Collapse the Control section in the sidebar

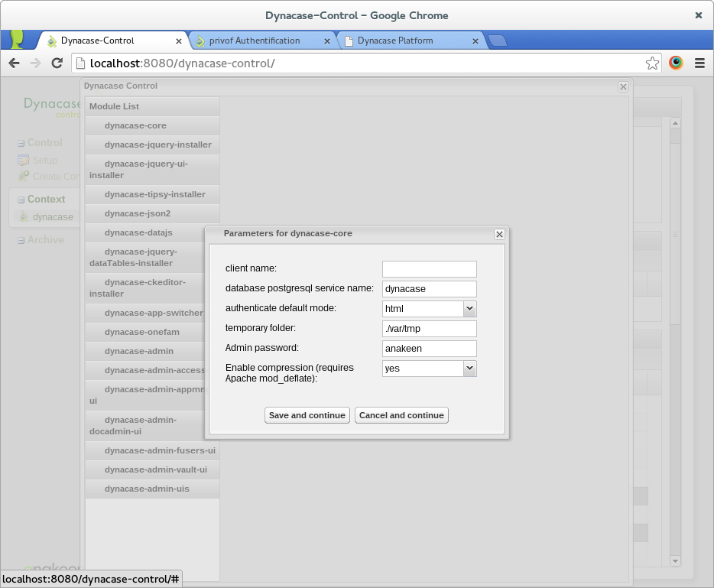[x=21, y=144]
